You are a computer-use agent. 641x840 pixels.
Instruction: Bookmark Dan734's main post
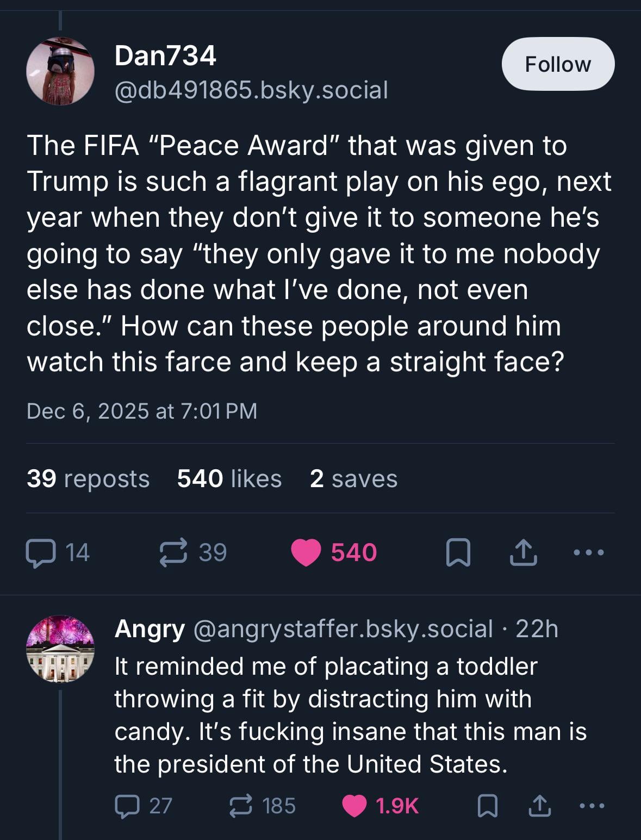click(458, 552)
